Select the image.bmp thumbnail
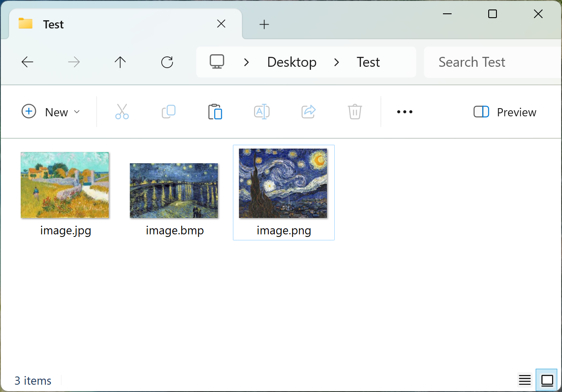This screenshot has height=392, width=562. click(x=174, y=190)
